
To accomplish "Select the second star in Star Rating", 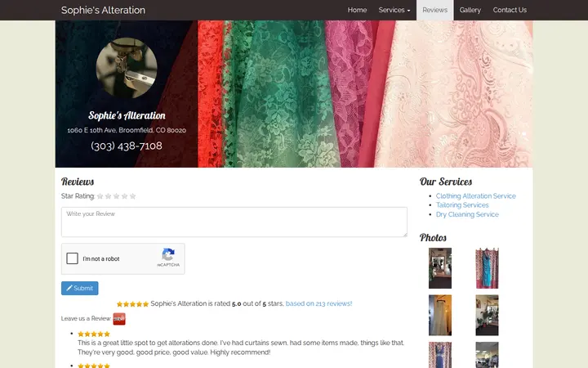I will coord(108,196).
